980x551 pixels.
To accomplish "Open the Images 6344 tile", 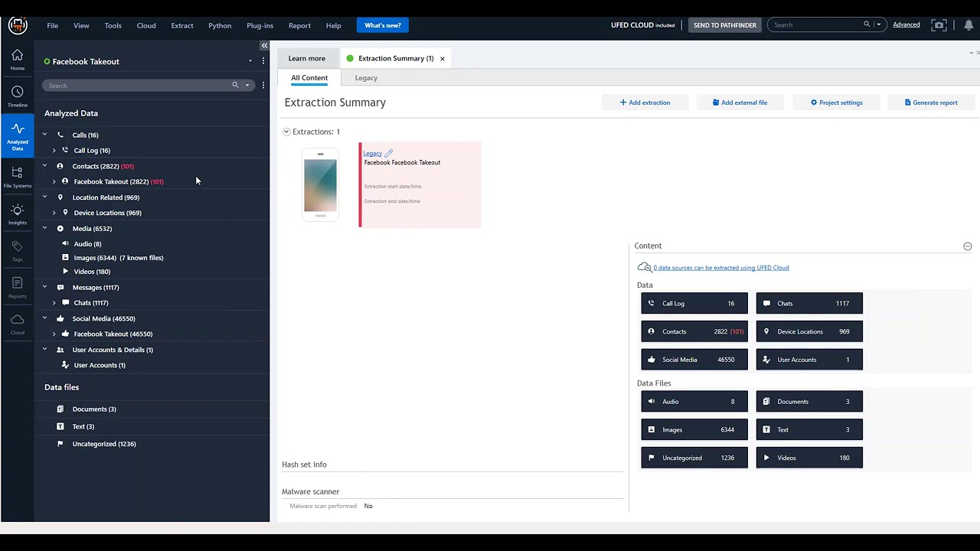I will click(x=694, y=429).
